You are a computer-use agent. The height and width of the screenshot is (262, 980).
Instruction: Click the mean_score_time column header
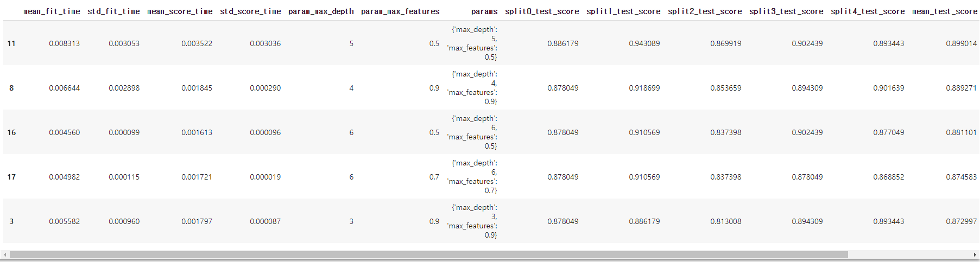click(180, 11)
